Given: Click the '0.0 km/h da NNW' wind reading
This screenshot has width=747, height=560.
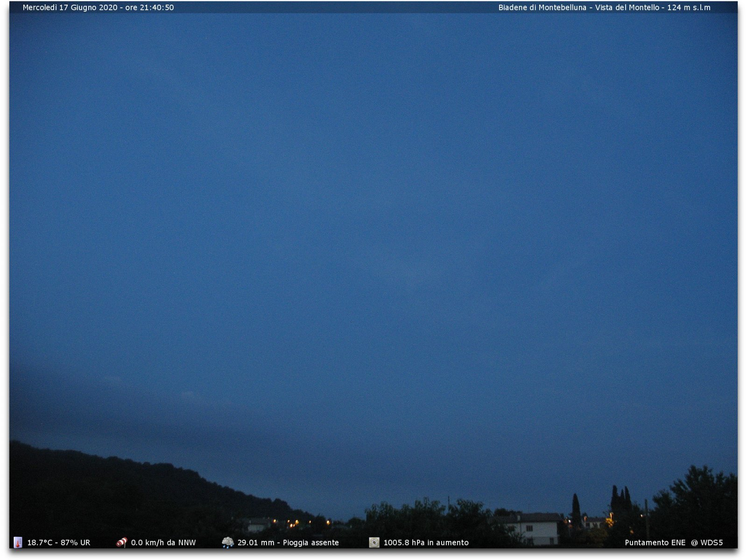Looking at the screenshot, I should tap(163, 543).
